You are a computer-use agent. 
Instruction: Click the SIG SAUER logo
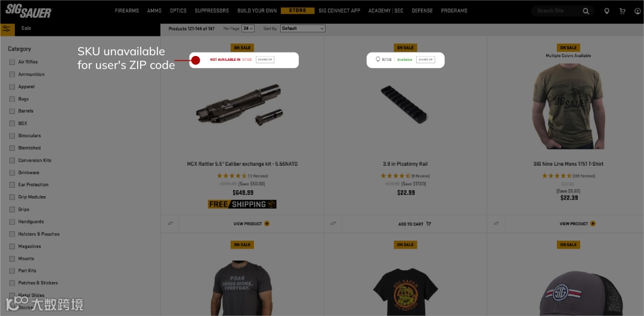coord(29,11)
